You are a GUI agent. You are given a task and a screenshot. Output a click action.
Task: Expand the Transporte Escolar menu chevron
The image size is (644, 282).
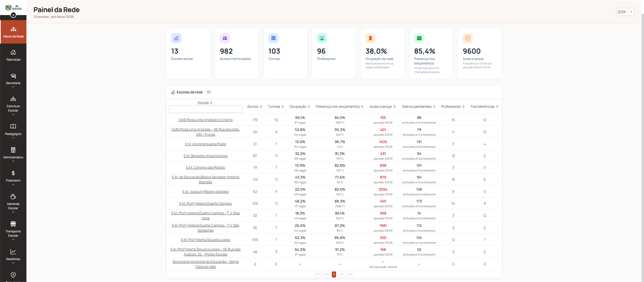(13, 240)
